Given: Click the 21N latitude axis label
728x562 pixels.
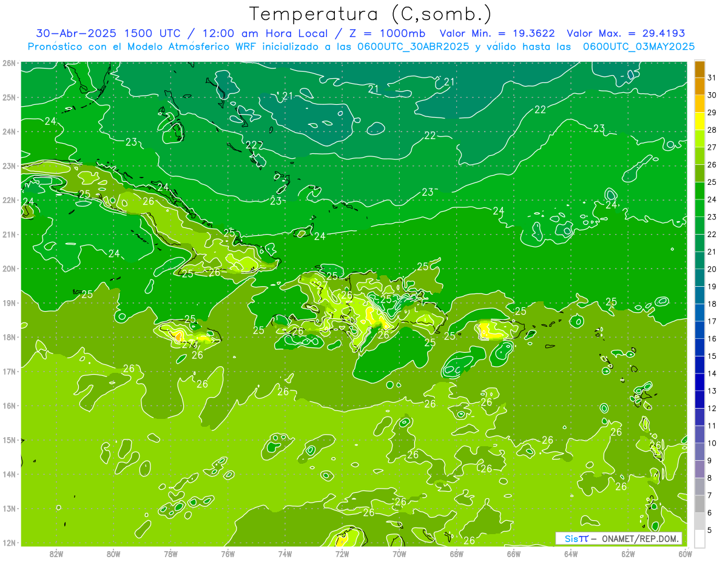Looking at the screenshot, I should 8,234.
